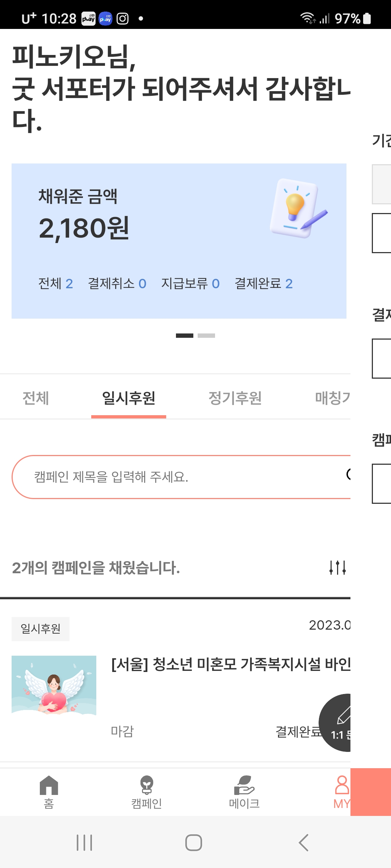Tap the 결제취소 0 status link
391x868 pixels.
(x=117, y=284)
